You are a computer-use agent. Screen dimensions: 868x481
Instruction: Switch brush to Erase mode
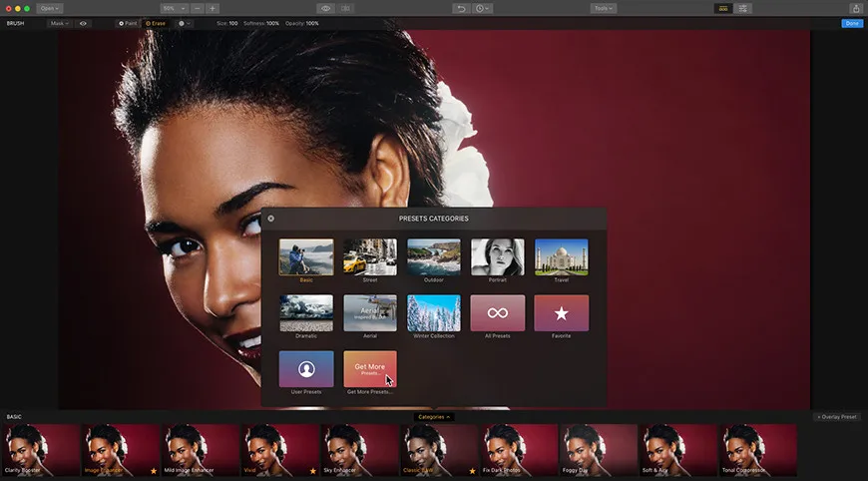coord(155,23)
